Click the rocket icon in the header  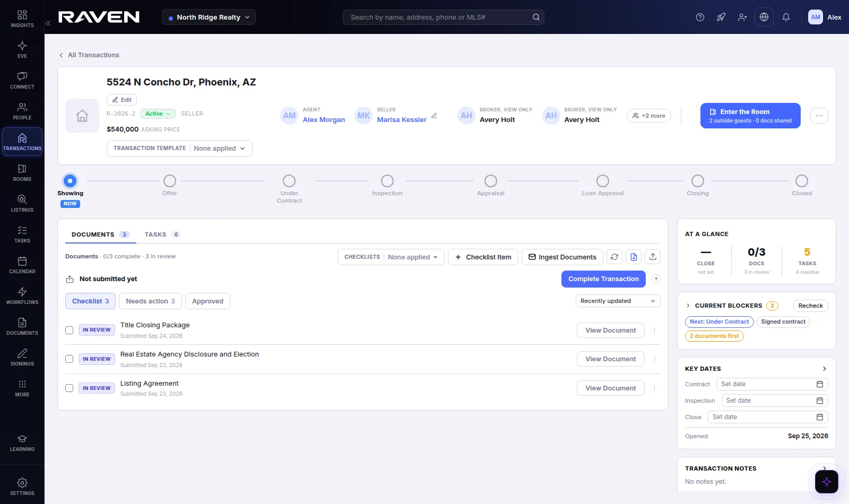(x=721, y=17)
